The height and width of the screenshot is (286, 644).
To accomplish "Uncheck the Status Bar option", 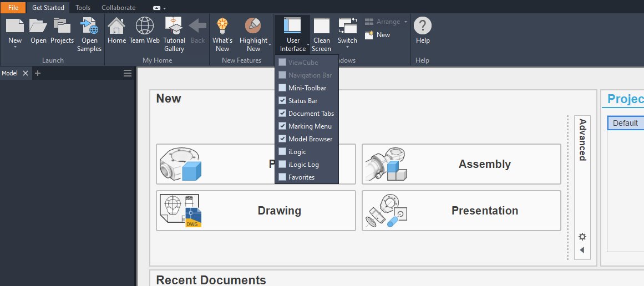I will (282, 100).
